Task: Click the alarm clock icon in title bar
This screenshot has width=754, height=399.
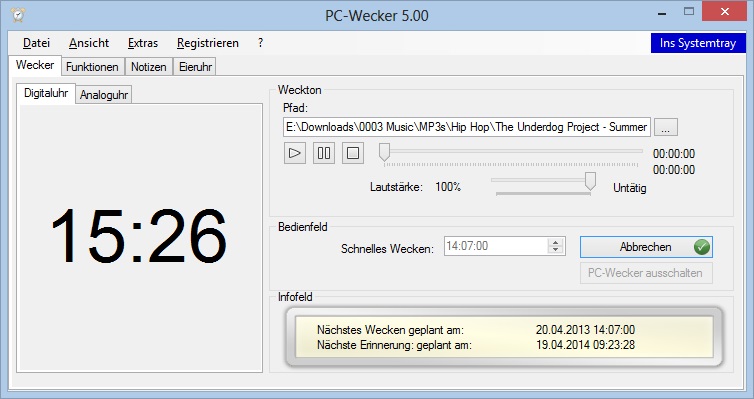Action: coord(18,14)
